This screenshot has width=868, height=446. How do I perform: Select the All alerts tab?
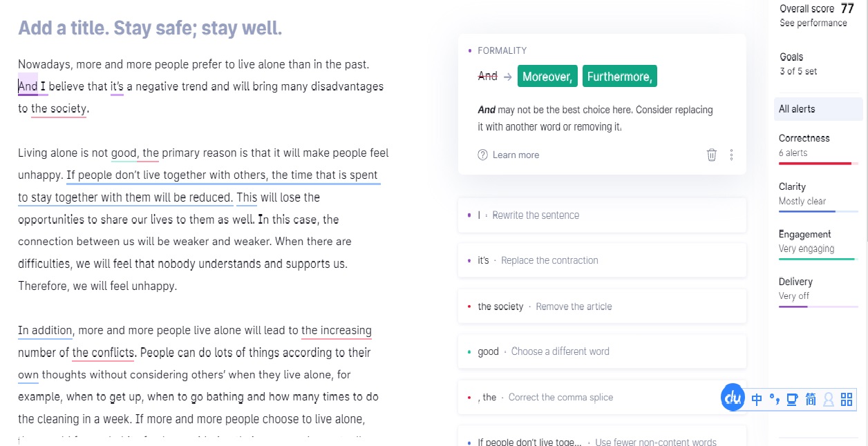[x=818, y=109]
